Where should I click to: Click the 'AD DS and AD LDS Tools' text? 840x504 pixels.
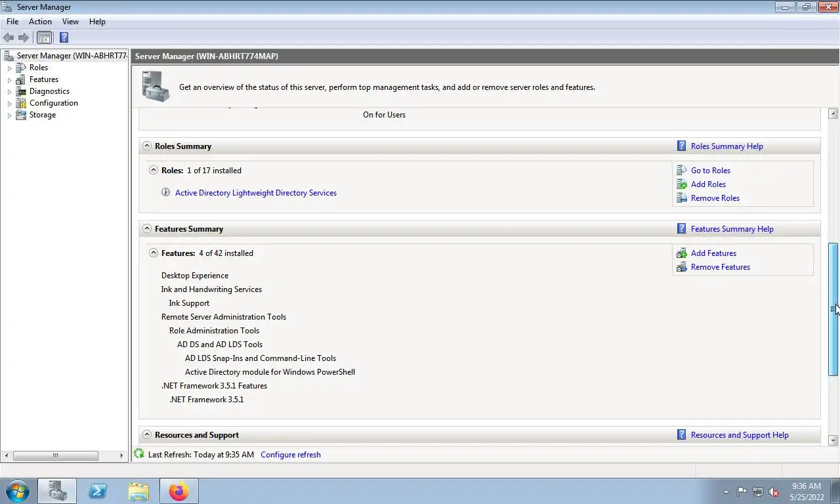tap(220, 345)
